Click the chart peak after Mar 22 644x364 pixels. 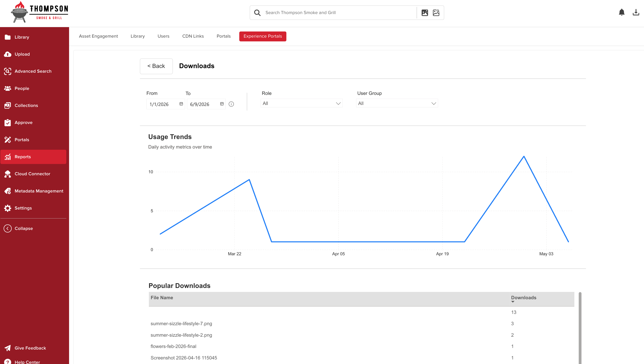coord(249,180)
